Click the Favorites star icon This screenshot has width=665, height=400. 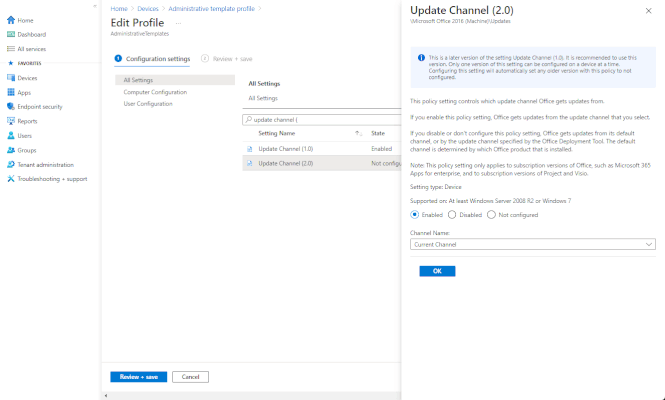tap(11, 63)
